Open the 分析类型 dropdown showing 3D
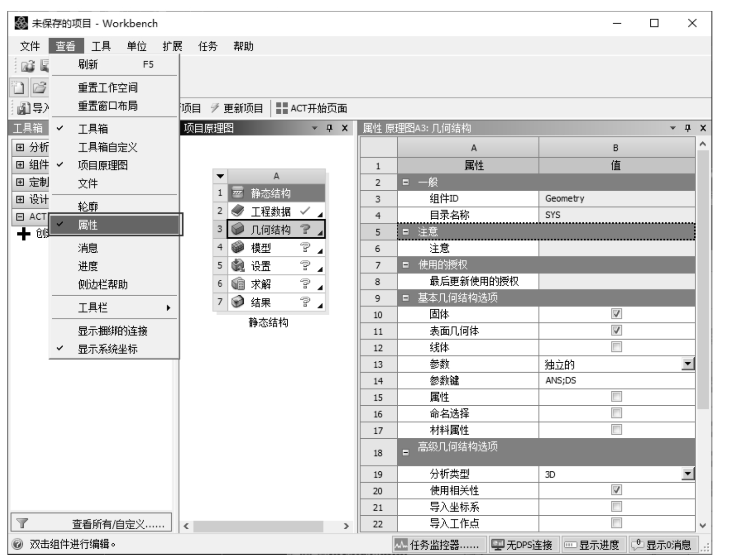This screenshot has height=560, width=732. [688, 474]
